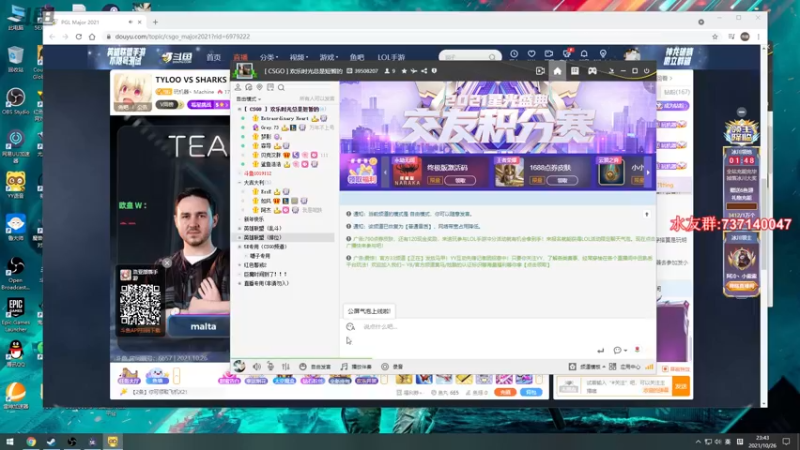Click the signal strength bars icon
Image resolution: width=800 pixels, height=450 pixels.
649,366
